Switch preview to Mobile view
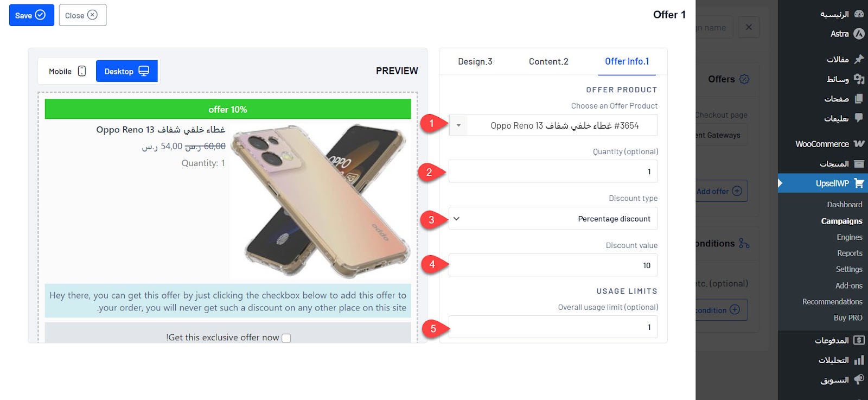Viewport: 868px width, 400px height. point(67,71)
